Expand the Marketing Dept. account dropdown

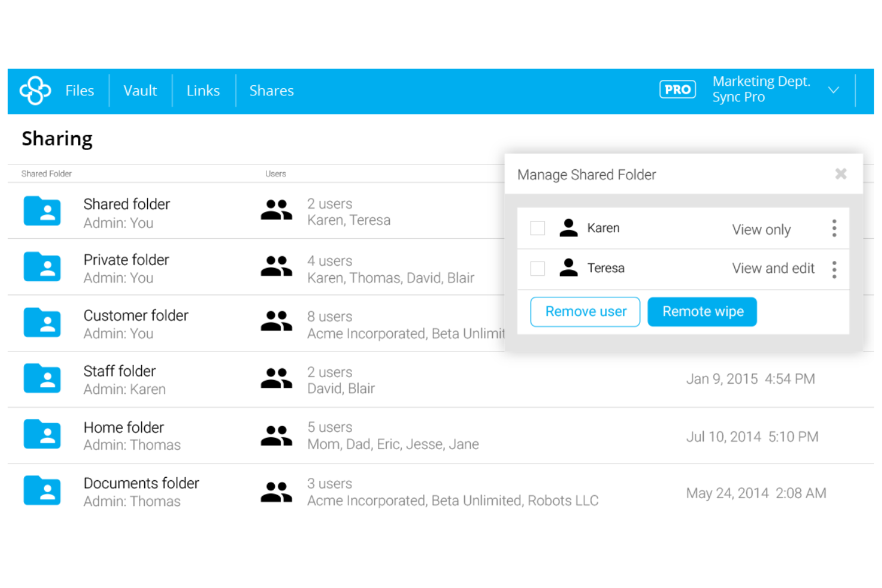click(833, 91)
